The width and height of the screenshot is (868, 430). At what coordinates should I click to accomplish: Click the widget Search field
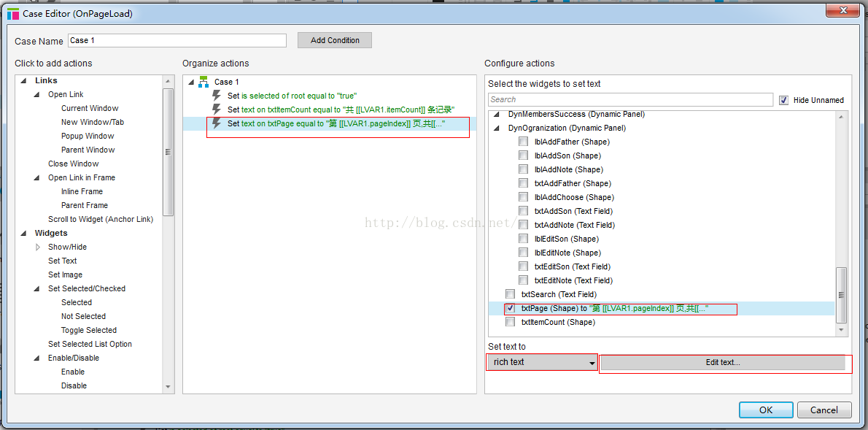click(630, 100)
